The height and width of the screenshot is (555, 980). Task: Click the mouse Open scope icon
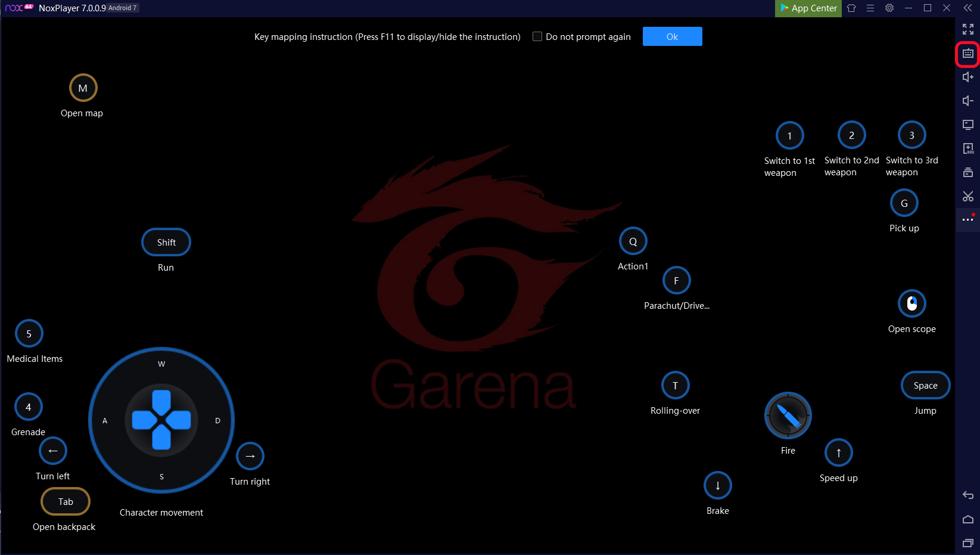(x=912, y=304)
